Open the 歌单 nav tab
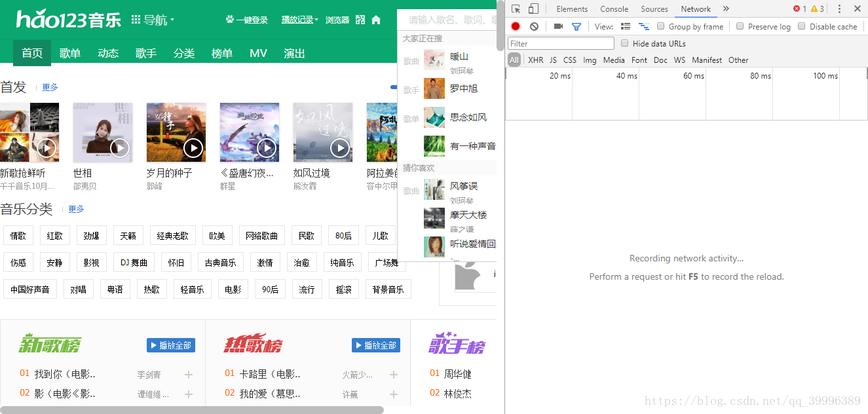This screenshot has width=868, height=414. coord(70,53)
